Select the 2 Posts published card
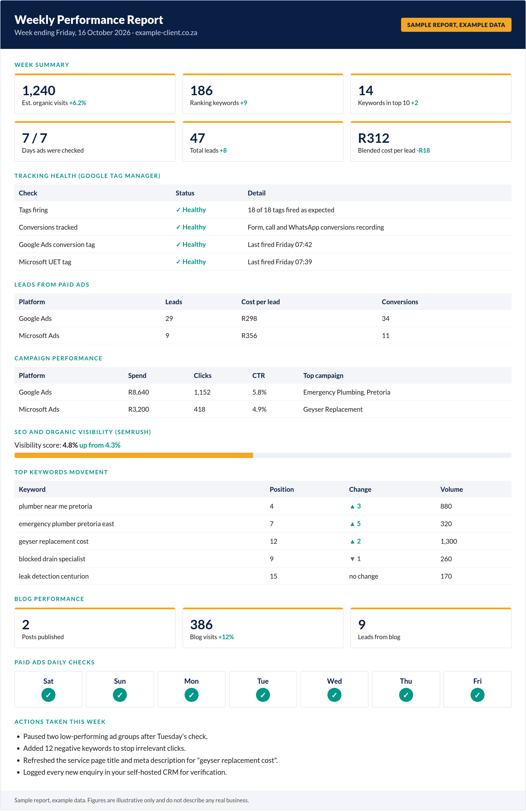Screen dimensions: 526x812 click(x=95, y=628)
